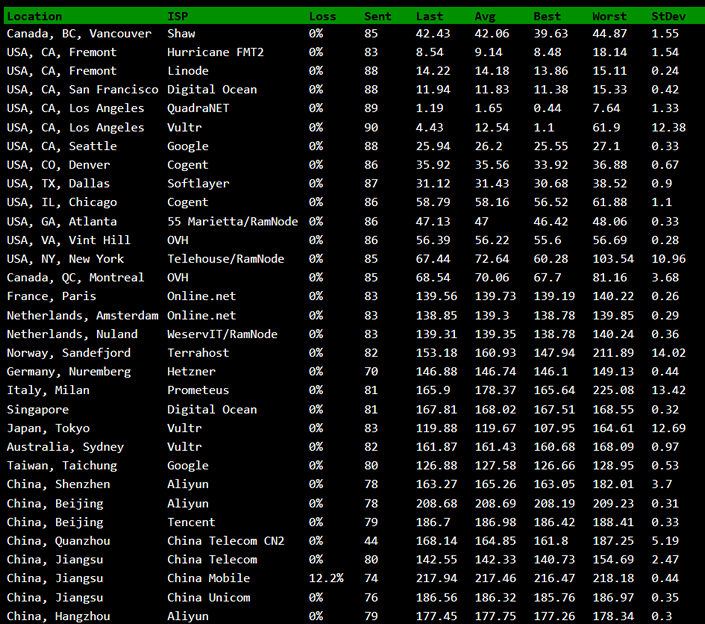This screenshot has width=705, height=624.
Task: Select 'USA, CO, Denver' location
Action: (58, 165)
